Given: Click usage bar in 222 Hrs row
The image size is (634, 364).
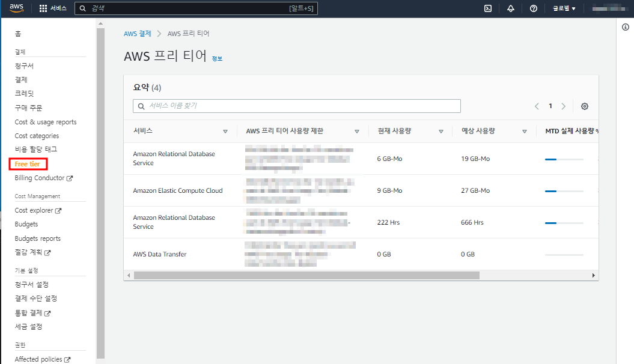Looking at the screenshot, I should tap(564, 223).
